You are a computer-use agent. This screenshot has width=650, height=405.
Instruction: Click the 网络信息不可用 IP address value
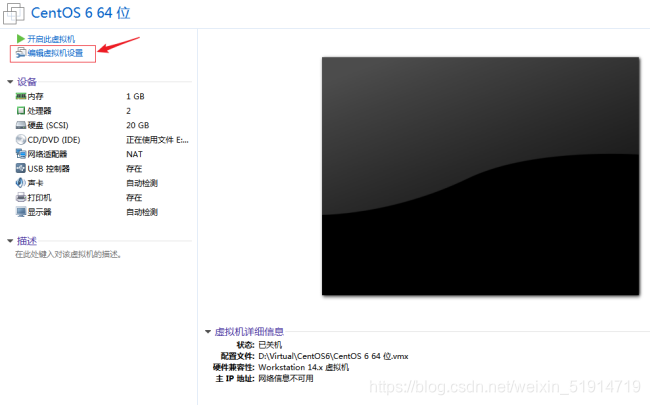[286, 378]
